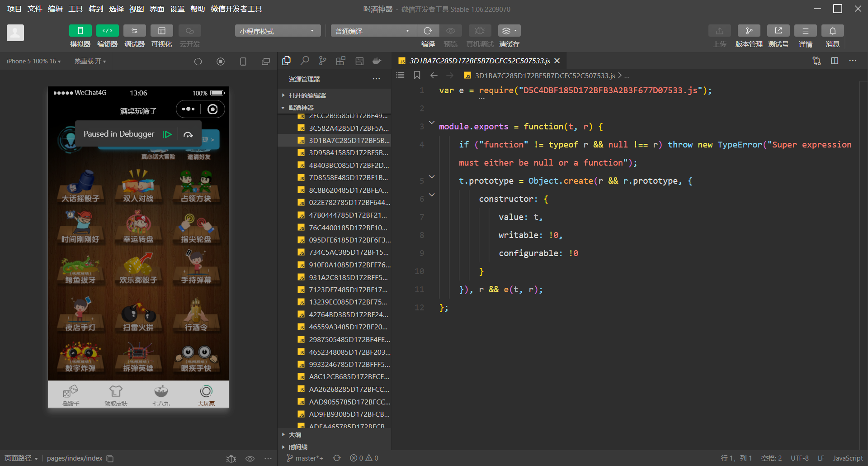Open the project details button

click(x=805, y=31)
